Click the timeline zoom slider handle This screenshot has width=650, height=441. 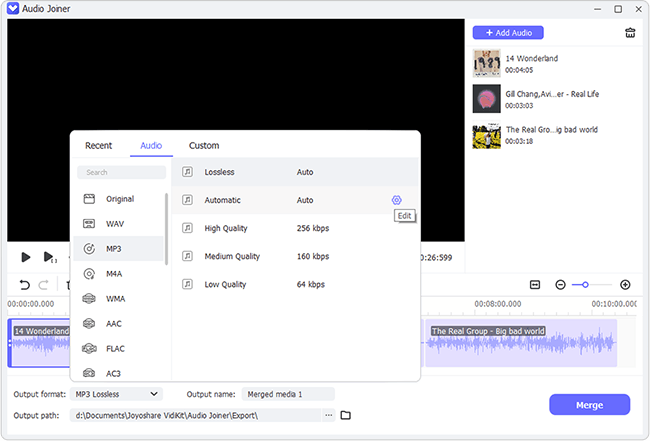tap(585, 285)
